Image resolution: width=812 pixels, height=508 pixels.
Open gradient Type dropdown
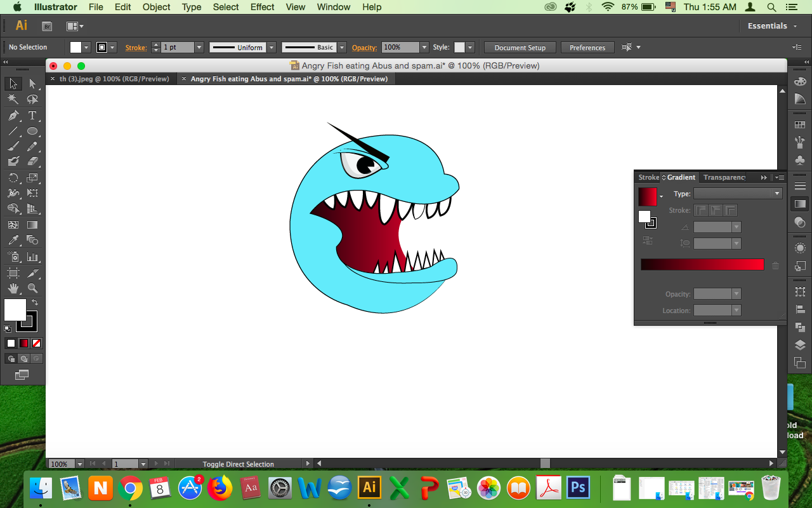[738, 194]
